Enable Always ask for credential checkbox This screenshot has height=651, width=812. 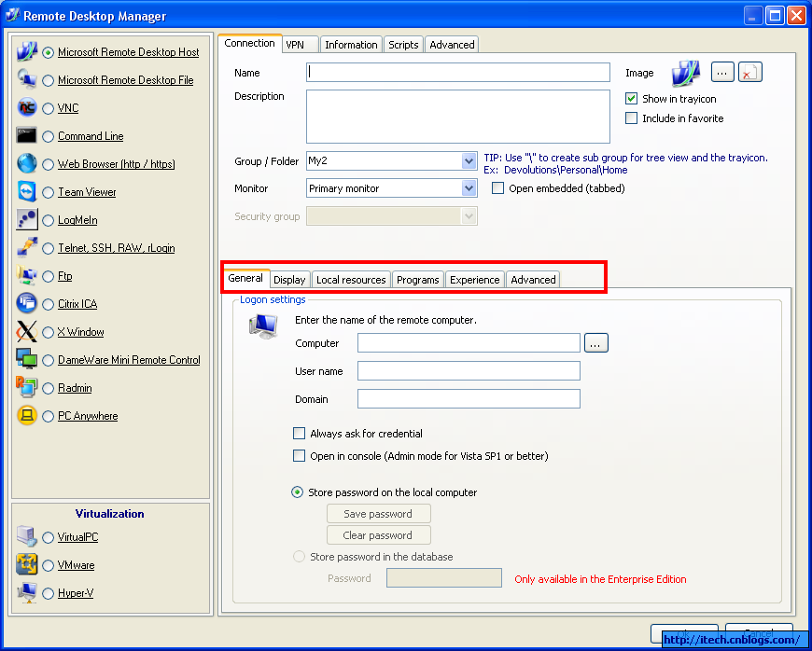coord(299,433)
